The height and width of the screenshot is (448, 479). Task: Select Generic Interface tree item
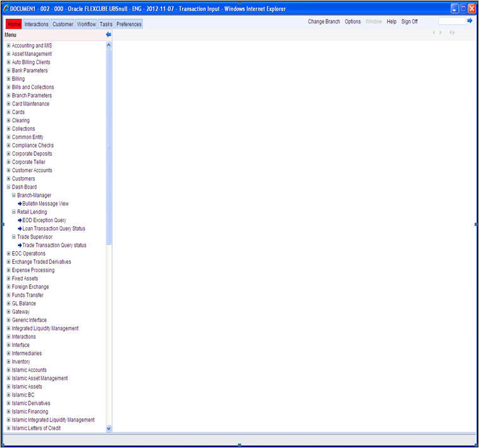click(x=29, y=320)
